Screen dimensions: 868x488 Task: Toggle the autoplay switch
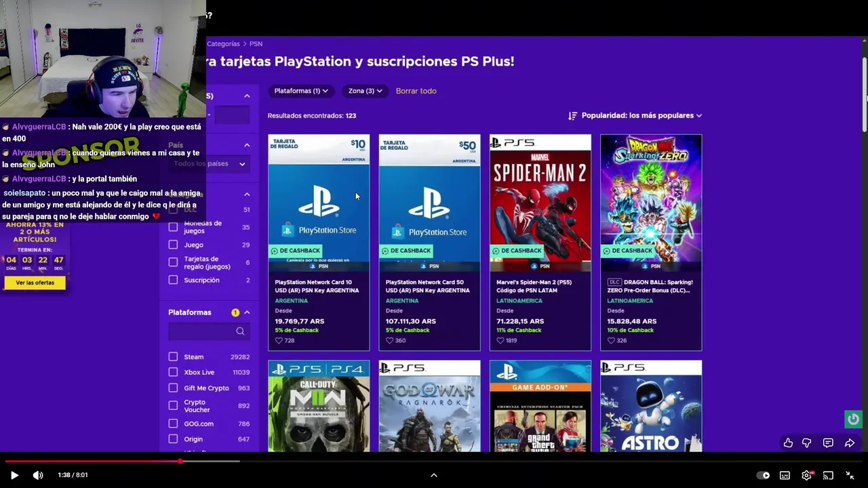(763, 475)
